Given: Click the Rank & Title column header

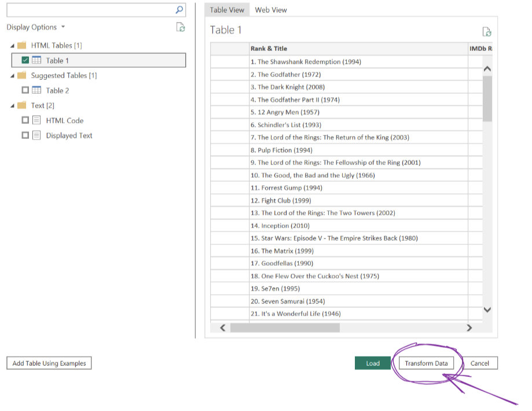Looking at the screenshot, I should 358,49.
